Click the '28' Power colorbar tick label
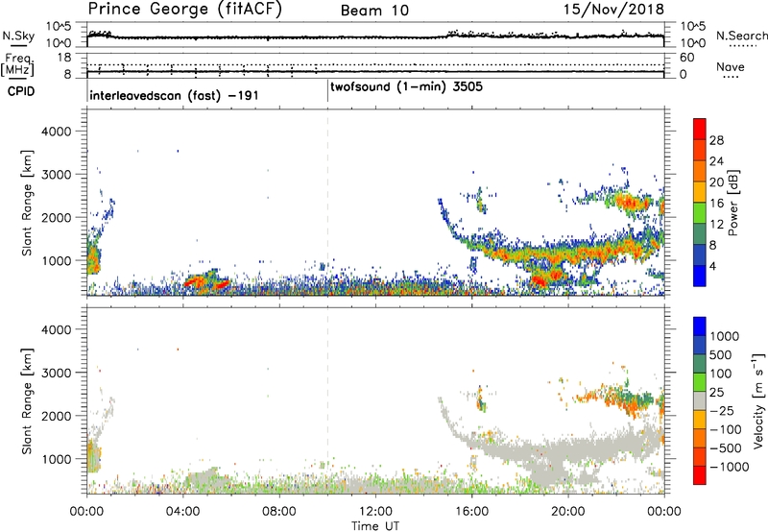Screen dimensions: 768x532 tap(716, 140)
